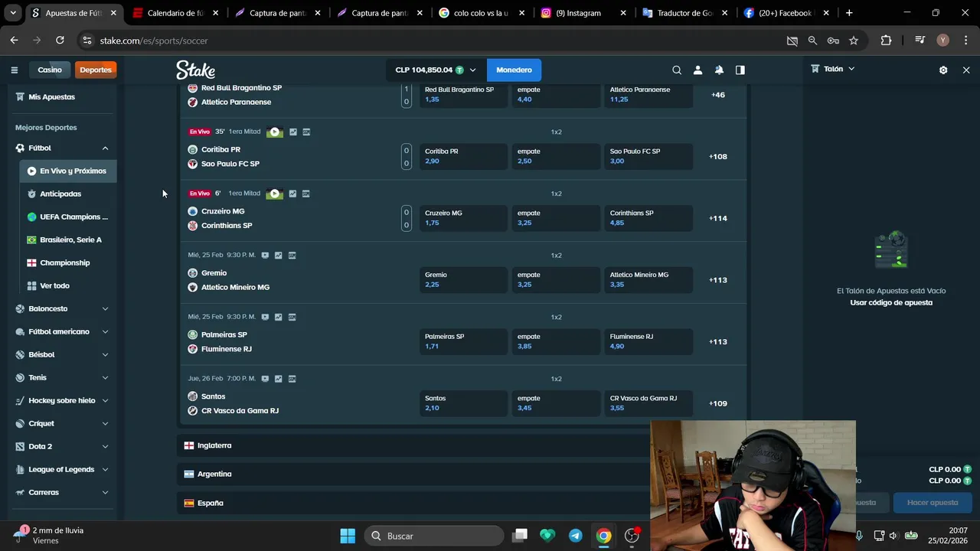Play live stream for Coritiba PR match

pos(275,132)
